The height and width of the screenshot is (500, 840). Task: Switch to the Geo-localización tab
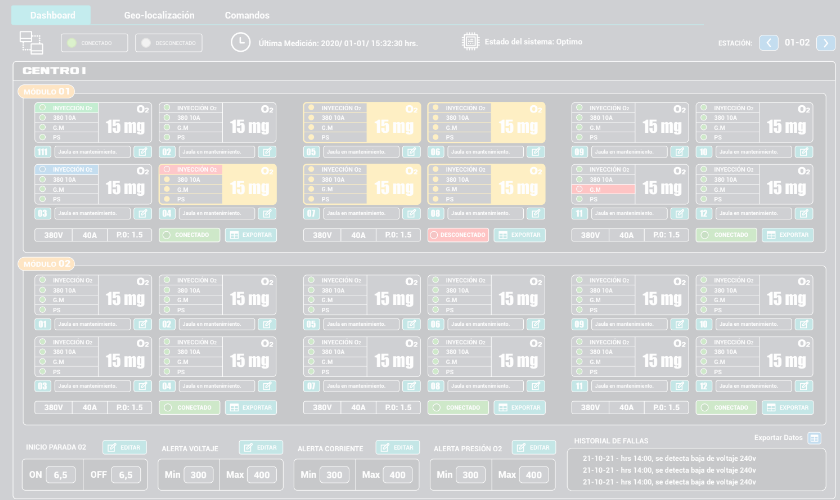(x=159, y=16)
